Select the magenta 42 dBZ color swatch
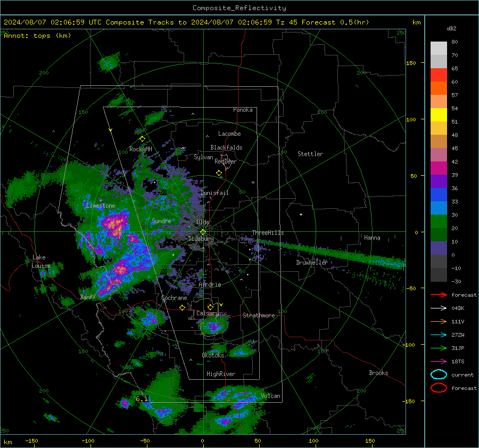479x448 pixels. [439, 168]
